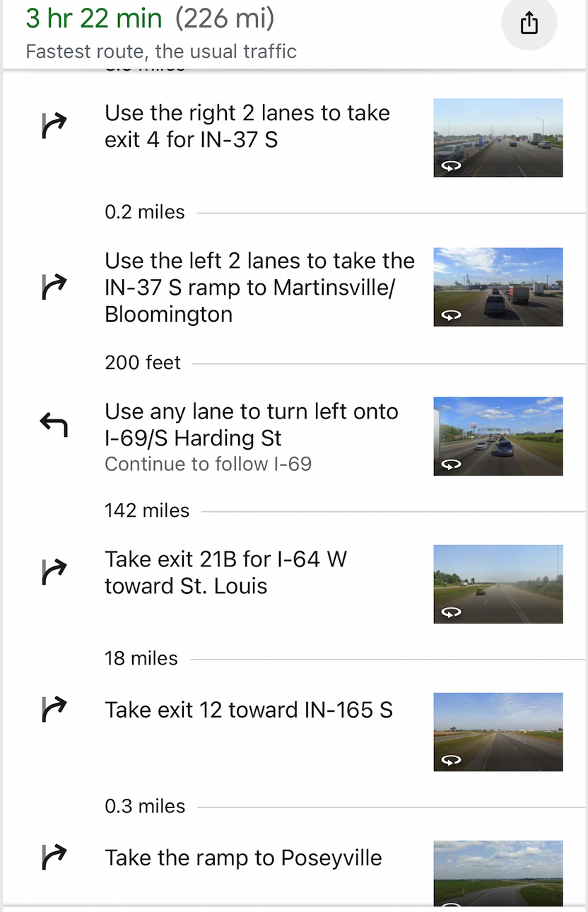The image size is (588, 912).
Task: Tap the share route icon
Action: point(529,24)
